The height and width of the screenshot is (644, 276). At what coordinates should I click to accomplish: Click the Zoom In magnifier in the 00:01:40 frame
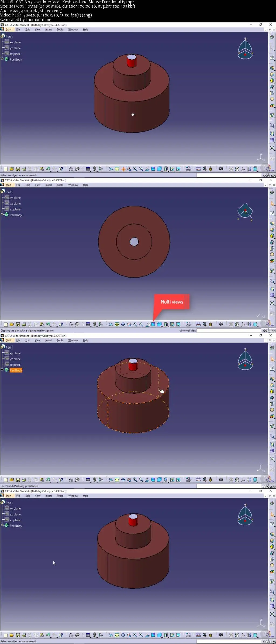pyautogui.click(x=135, y=169)
